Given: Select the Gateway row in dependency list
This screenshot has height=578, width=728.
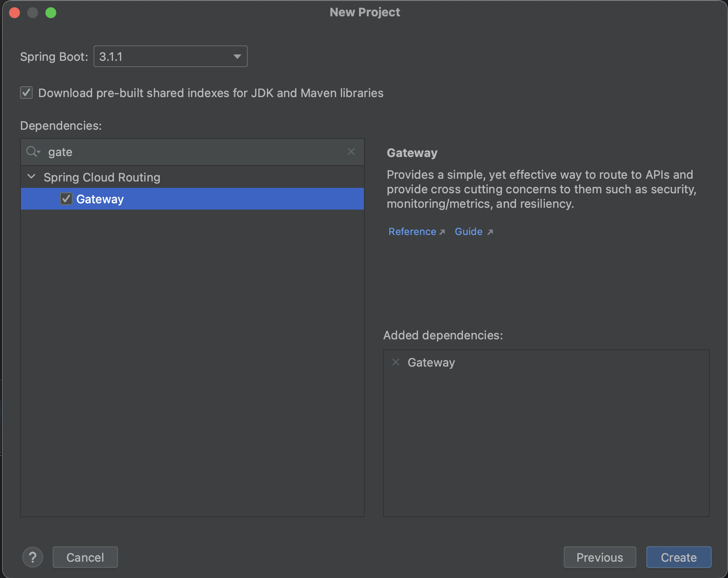Looking at the screenshot, I should click(x=192, y=199).
